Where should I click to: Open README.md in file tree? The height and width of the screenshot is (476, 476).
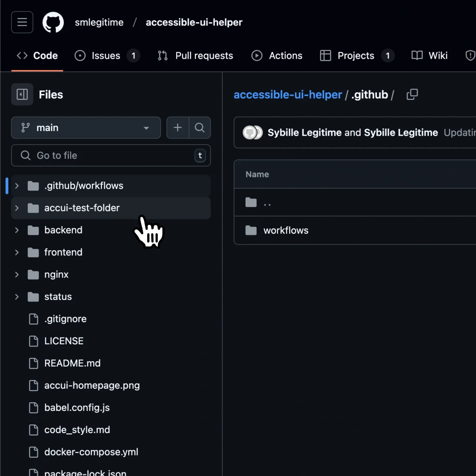point(111,363)
